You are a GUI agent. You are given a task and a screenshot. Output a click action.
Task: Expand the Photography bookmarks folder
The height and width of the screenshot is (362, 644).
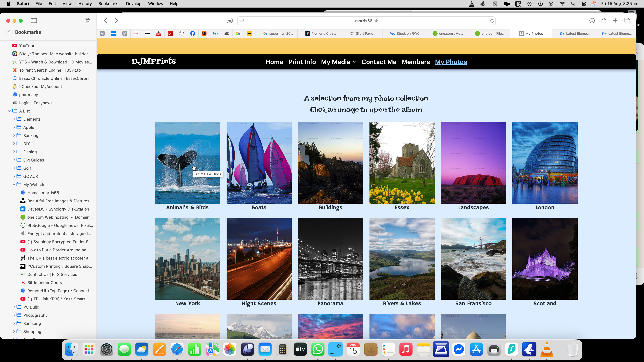[x=14, y=315]
